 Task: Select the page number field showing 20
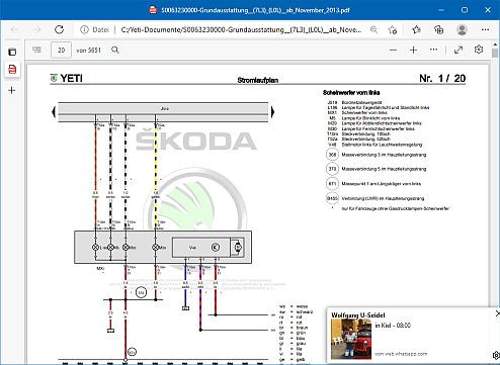coord(61,50)
